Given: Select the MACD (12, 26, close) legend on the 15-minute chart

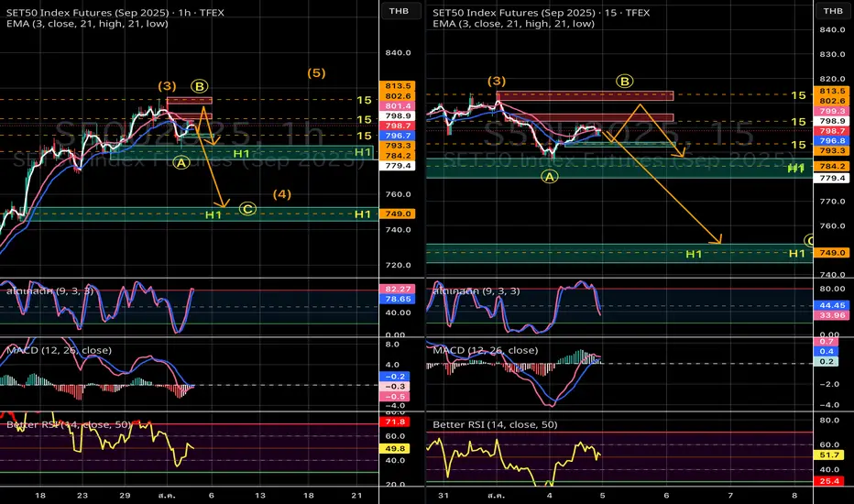Looking at the screenshot, I should [x=486, y=350].
